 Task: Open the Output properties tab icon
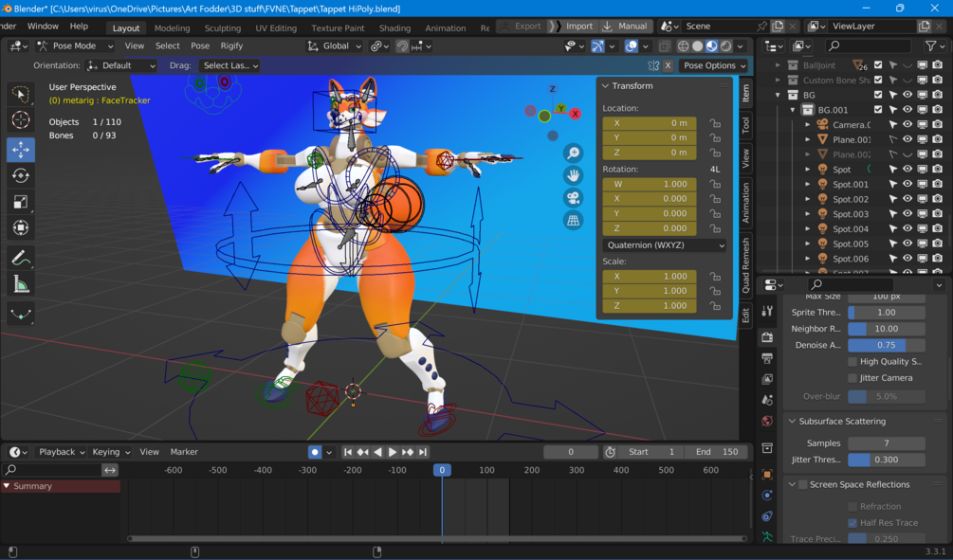767,358
